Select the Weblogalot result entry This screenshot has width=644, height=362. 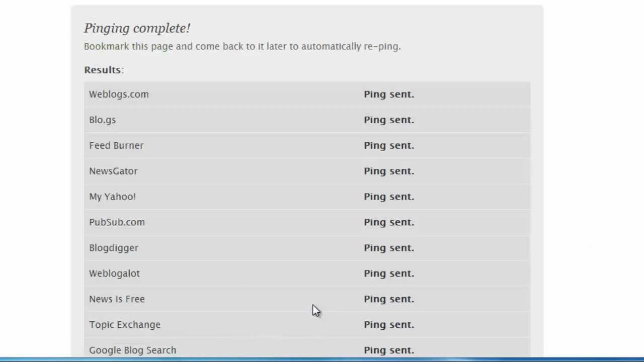pyautogui.click(x=114, y=274)
